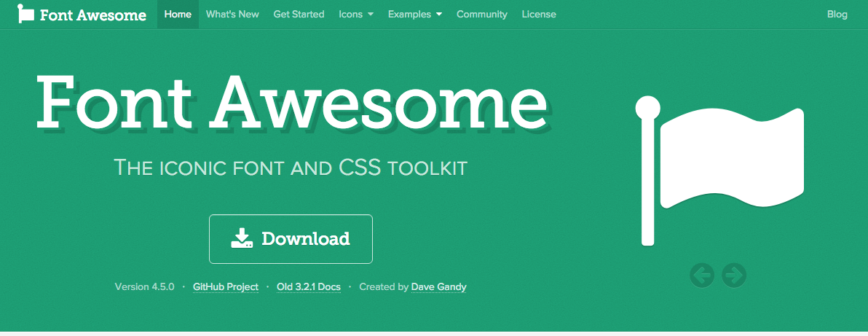The height and width of the screenshot is (336, 868).
Task: Go to the Home nav item
Action: pos(178,15)
